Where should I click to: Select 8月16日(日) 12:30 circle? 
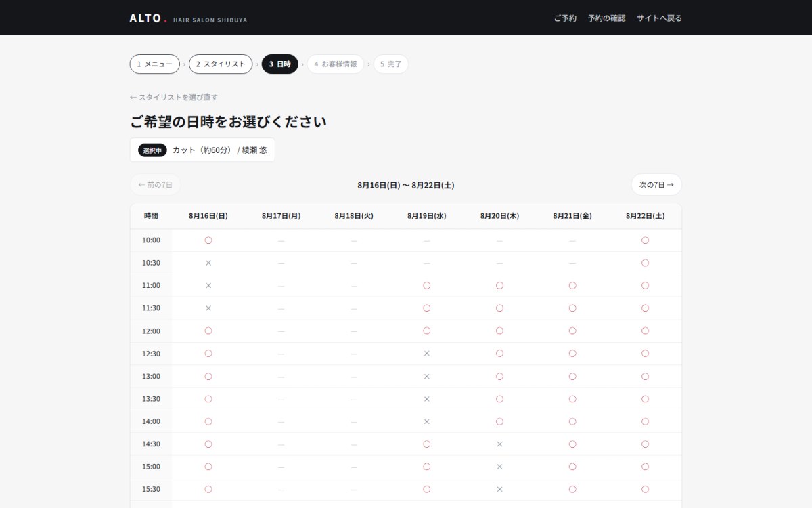click(208, 354)
